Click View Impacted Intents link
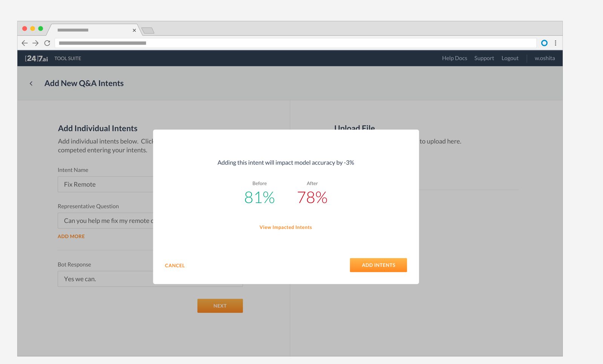Viewport: 603px width, 364px height. click(286, 227)
